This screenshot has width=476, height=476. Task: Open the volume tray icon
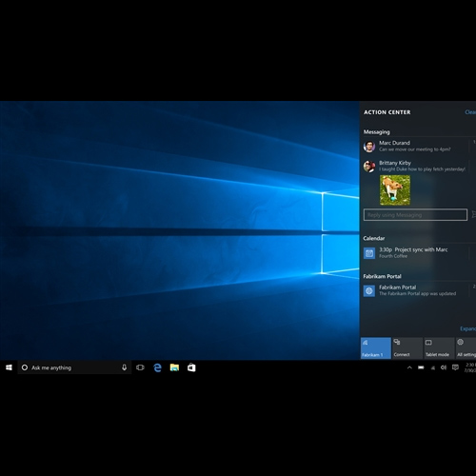coord(444,367)
